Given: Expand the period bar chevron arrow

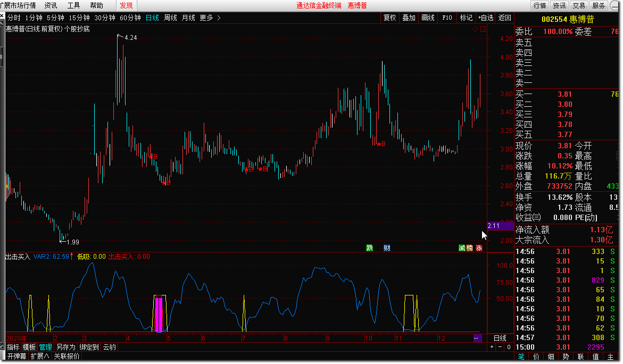Looking at the screenshot, I should point(219,18).
